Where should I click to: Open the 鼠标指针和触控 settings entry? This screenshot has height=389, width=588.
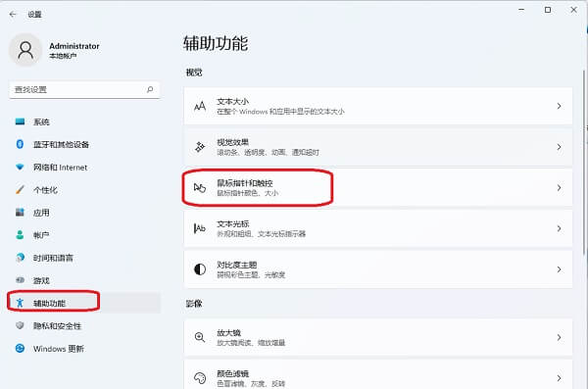(x=378, y=187)
